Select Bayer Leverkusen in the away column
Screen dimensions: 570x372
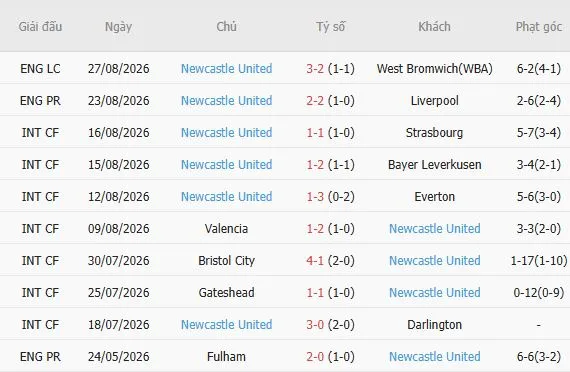pyautogui.click(x=434, y=164)
